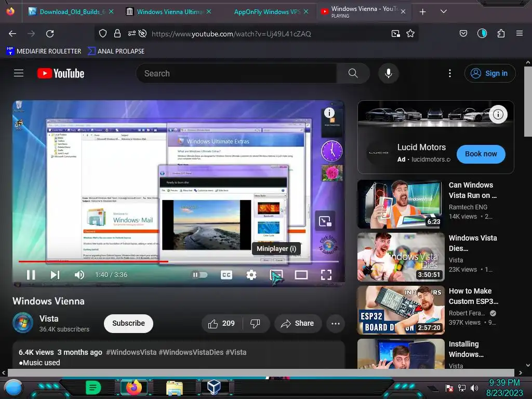
Task: Open site permissions icon in address bar
Action: pos(131,33)
